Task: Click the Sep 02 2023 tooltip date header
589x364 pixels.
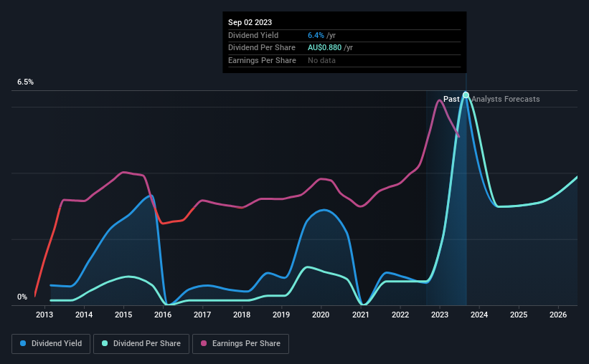Action: pos(250,22)
